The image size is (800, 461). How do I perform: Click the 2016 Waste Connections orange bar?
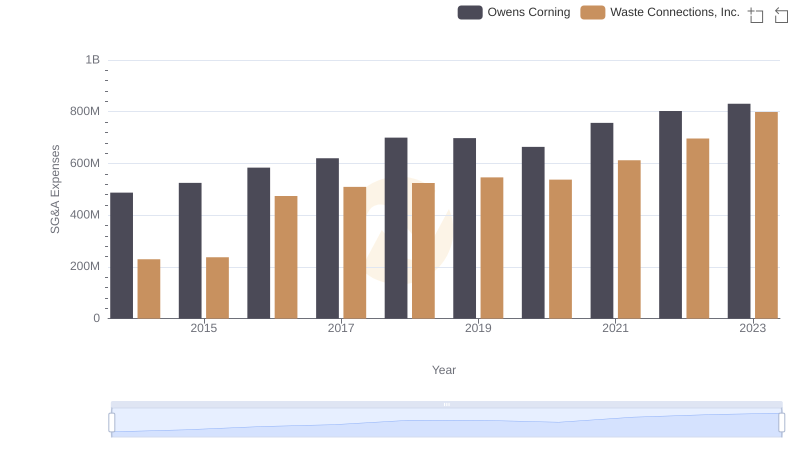point(286,257)
